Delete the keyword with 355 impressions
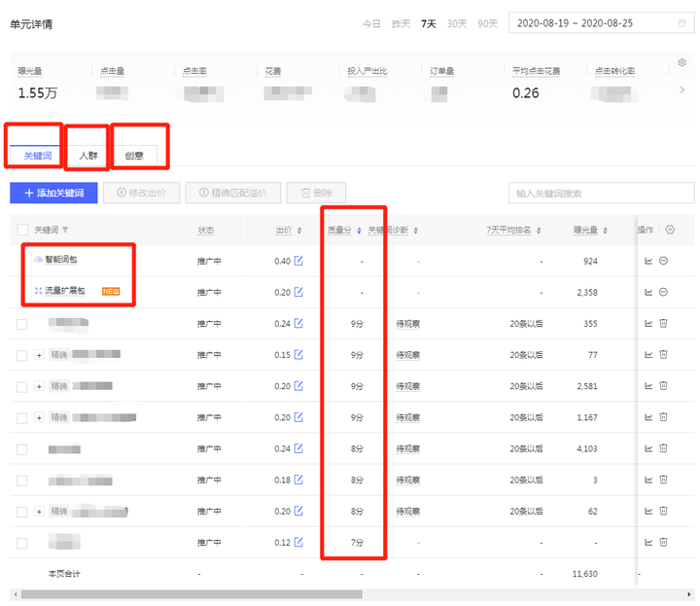Screen dimensions: 700x606 click(x=663, y=323)
